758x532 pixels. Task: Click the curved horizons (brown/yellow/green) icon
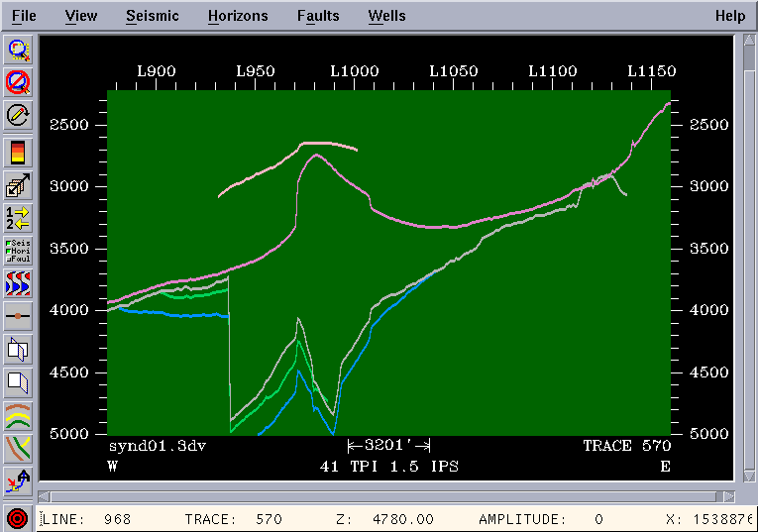pyautogui.click(x=19, y=415)
